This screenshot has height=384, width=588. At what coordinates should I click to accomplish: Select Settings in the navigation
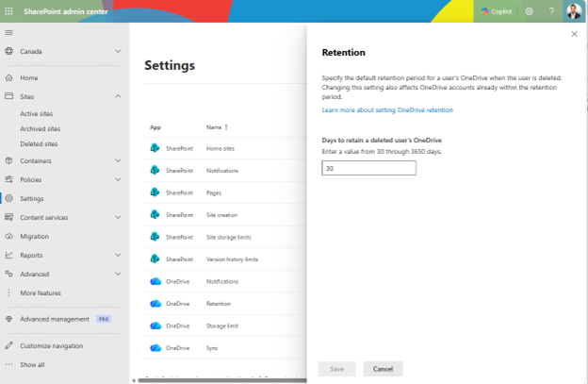point(32,198)
